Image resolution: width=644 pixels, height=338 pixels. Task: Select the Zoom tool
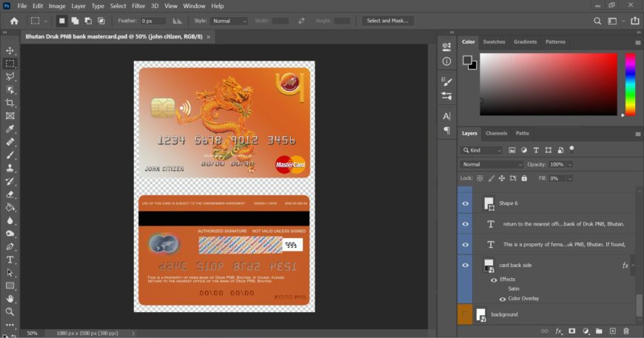point(10,312)
